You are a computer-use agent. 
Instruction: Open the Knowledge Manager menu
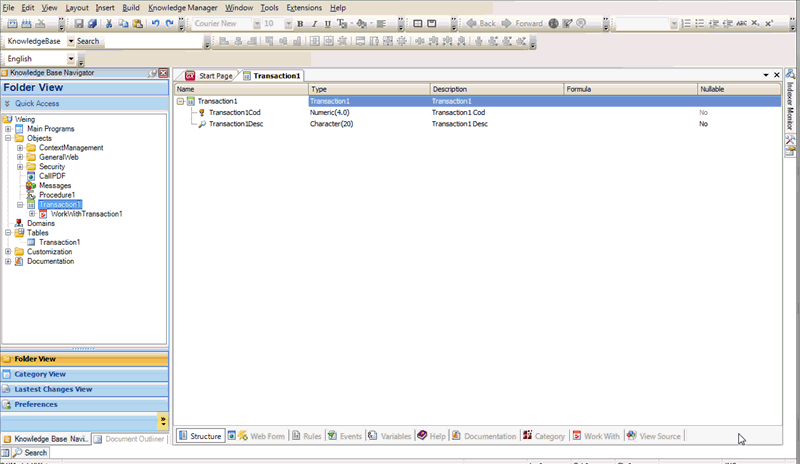coord(183,8)
